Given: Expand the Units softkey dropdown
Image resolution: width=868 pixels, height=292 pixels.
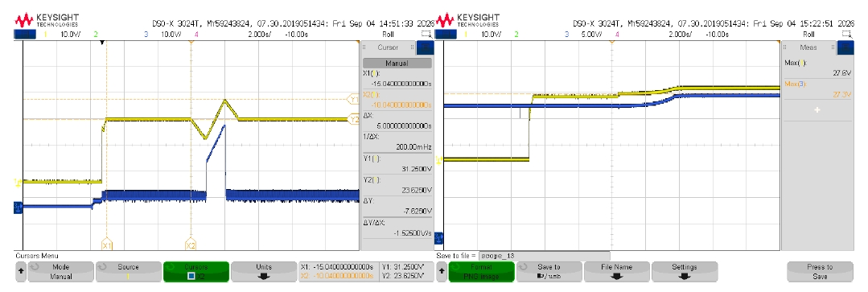Looking at the screenshot, I should (x=264, y=272).
